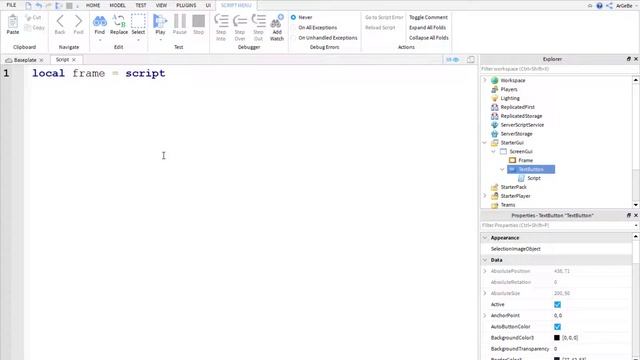Click Toggle Comment action

click(x=428, y=17)
